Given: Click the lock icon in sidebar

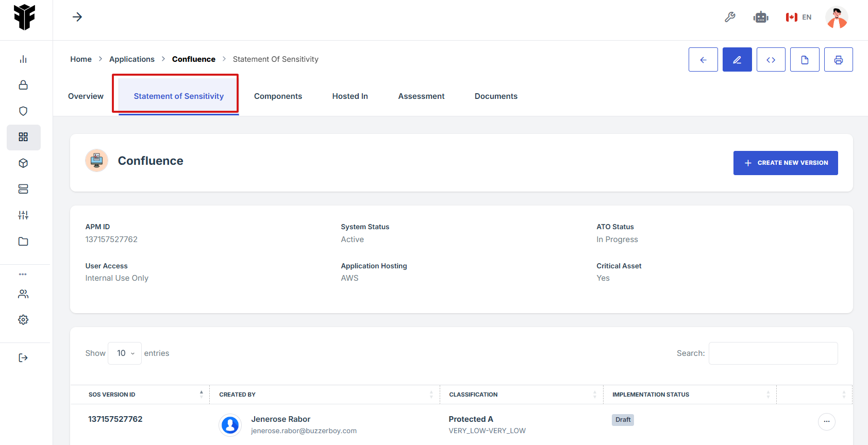Looking at the screenshot, I should point(23,85).
